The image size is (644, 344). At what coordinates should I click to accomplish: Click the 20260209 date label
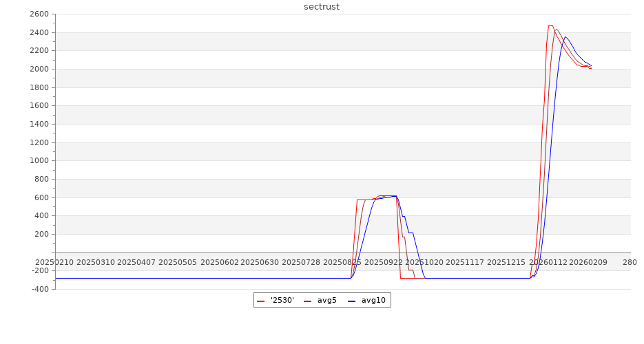[x=588, y=262]
